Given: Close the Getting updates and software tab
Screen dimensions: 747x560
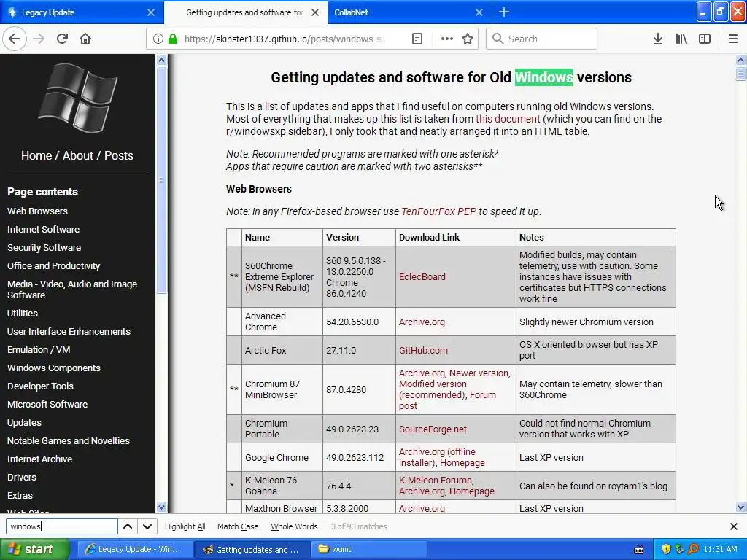Looking at the screenshot, I should click(315, 12).
